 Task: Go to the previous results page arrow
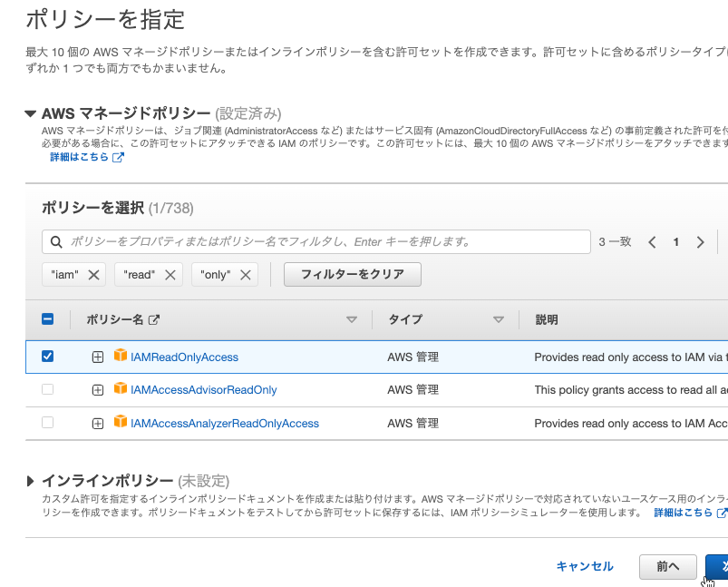(x=652, y=241)
